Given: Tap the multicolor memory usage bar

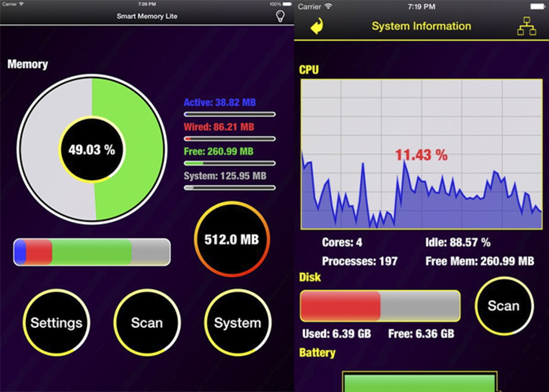Looking at the screenshot, I should pyautogui.click(x=92, y=252).
